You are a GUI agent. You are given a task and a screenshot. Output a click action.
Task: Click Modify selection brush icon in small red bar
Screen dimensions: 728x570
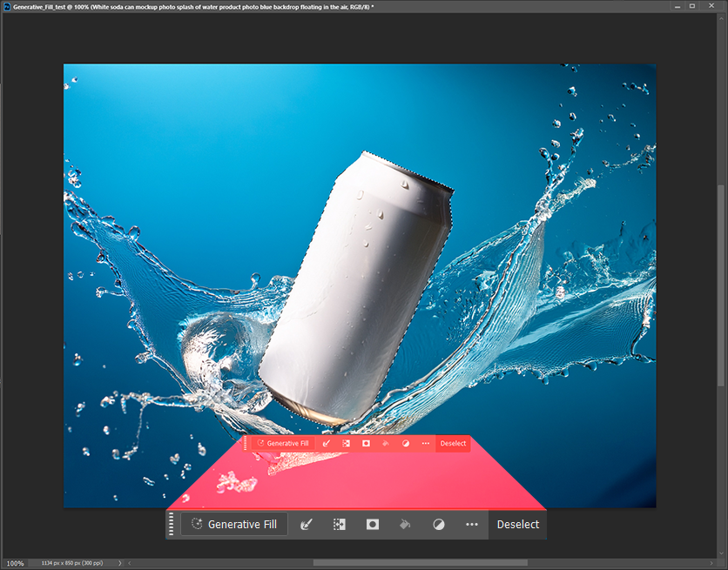coord(327,444)
